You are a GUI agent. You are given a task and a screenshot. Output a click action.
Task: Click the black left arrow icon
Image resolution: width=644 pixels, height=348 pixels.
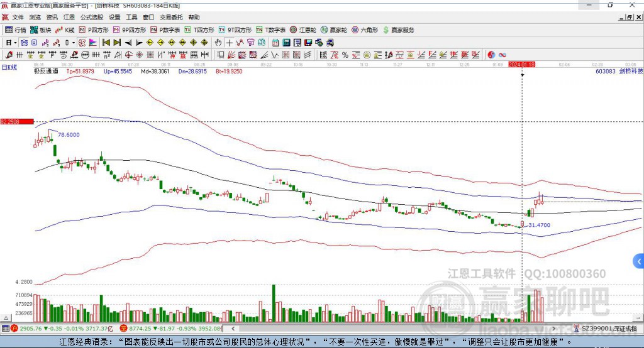[128, 43]
